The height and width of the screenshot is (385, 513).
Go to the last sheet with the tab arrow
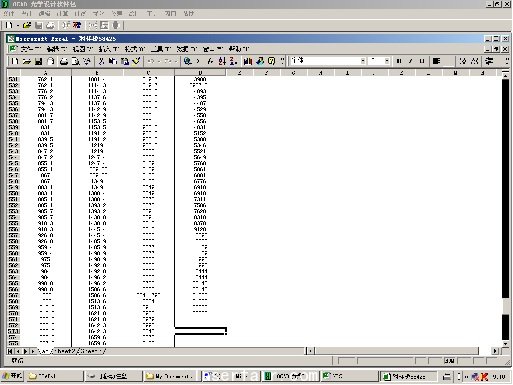tap(33, 351)
